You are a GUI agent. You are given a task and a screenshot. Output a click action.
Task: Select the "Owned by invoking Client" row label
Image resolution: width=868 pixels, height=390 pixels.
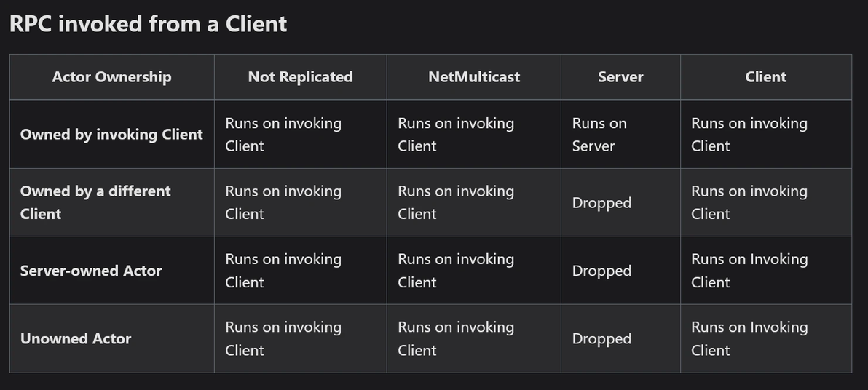point(111,135)
